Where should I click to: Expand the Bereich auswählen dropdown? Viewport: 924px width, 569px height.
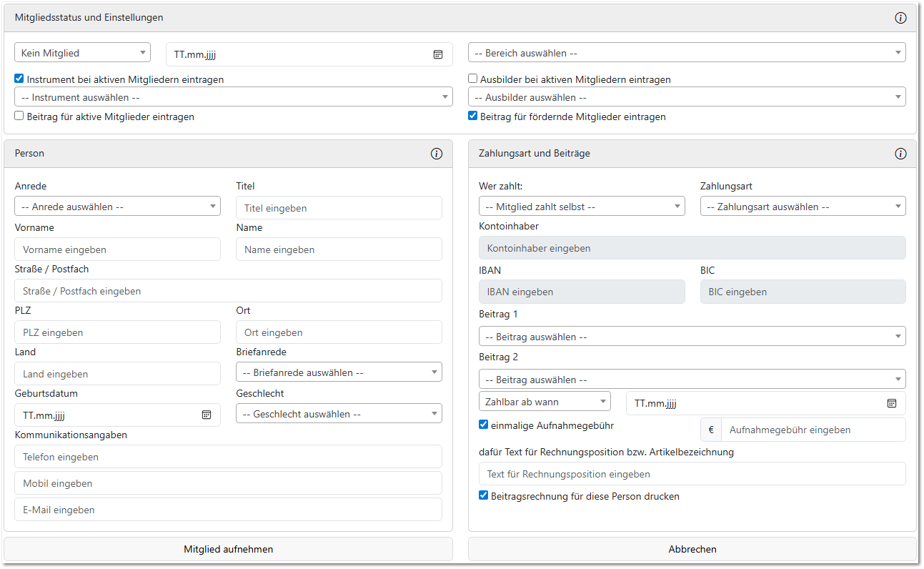[x=686, y=53]
